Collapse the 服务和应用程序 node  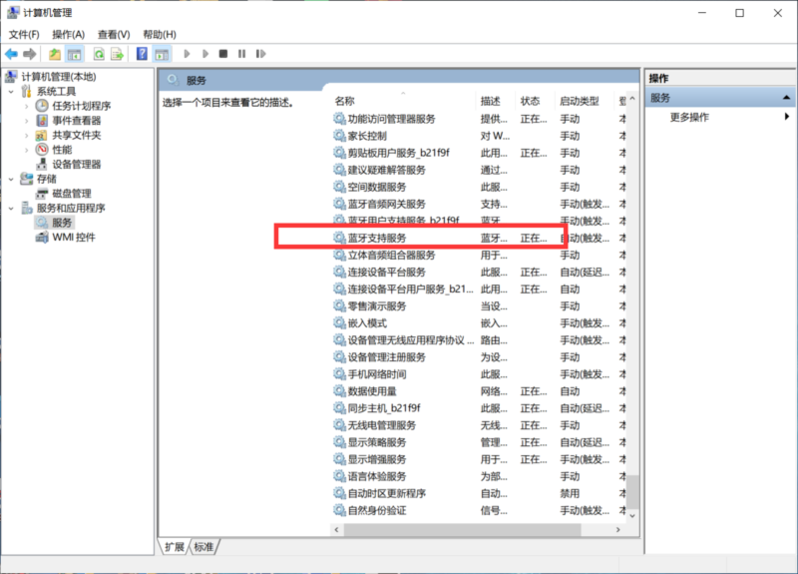11,208
